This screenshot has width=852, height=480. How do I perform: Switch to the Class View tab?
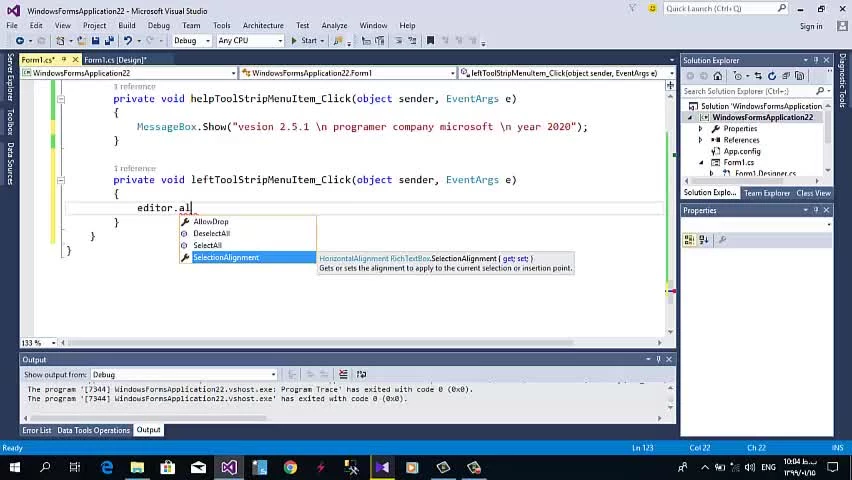pyautogui.click(x=813, y=193)
